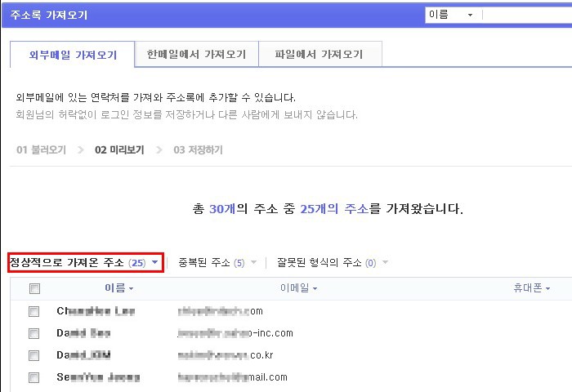Image resolution: width=572 pixels, height=392 pixels.
Task: Tick the last visible contact's checkbox
Action: point(34,377)
